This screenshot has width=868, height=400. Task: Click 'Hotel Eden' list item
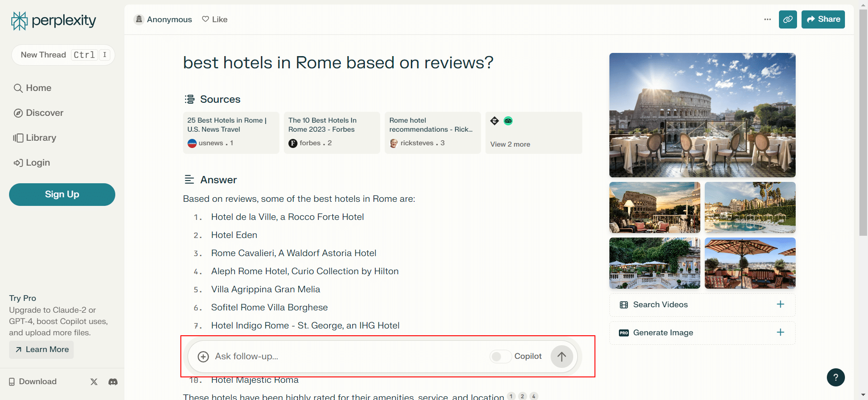[234, 235]
